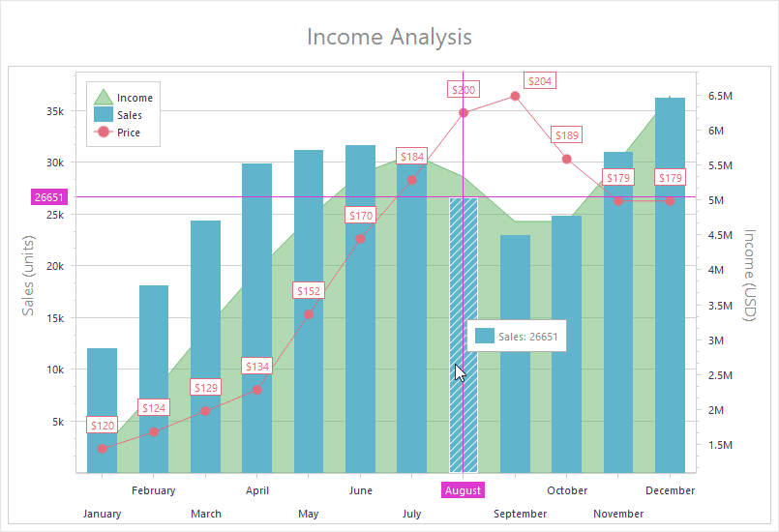This screenshot has width=779, height=532.
Task: Click the March price point marker
Action: (x=206, y=411)
